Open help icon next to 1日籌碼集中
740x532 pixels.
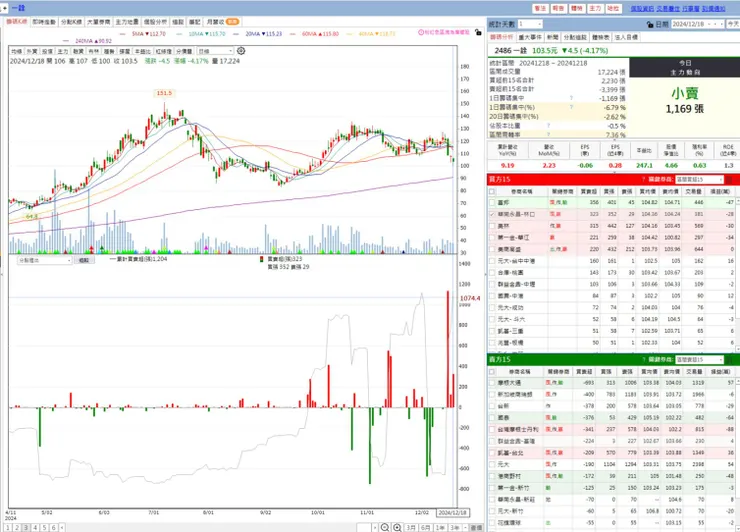[x=571, y=98]
